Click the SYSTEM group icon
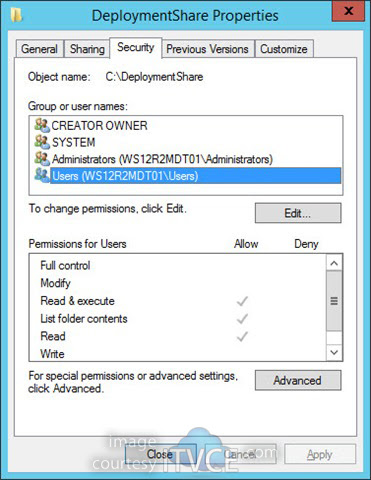Viewport: 371px width, 480px height. 42,142
